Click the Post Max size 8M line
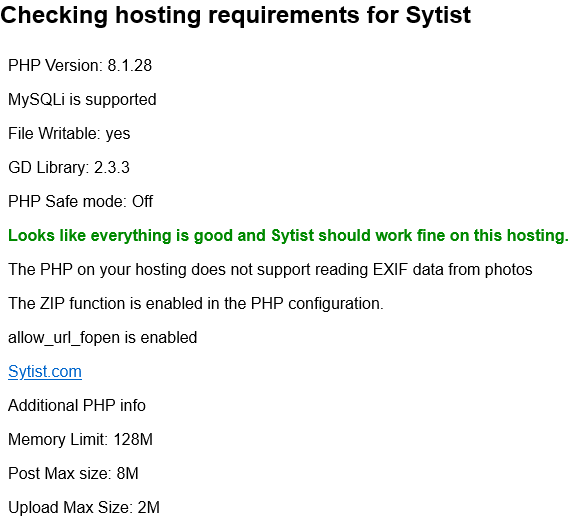This screenshot has height=523, width=576. (73, 473)
